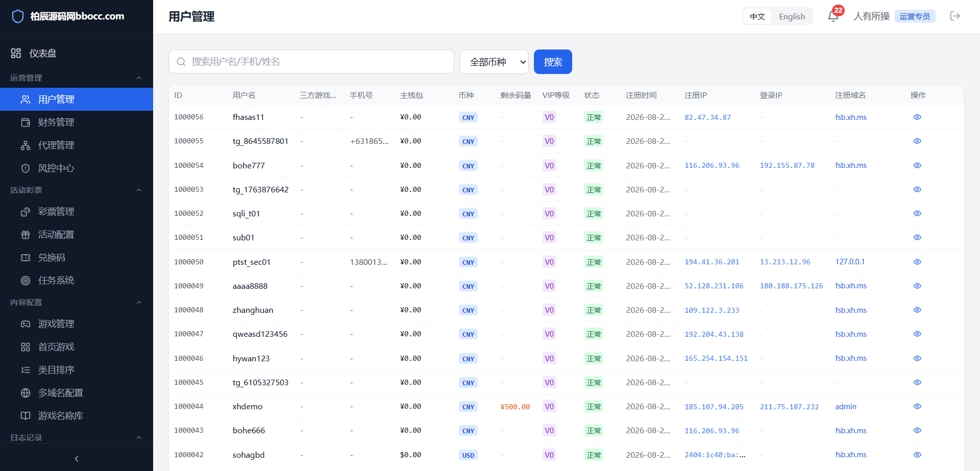Screen dimensions: 980x471
Task: Open 游戏名称库 sidebar entry
Action: [x=77, y=415]
